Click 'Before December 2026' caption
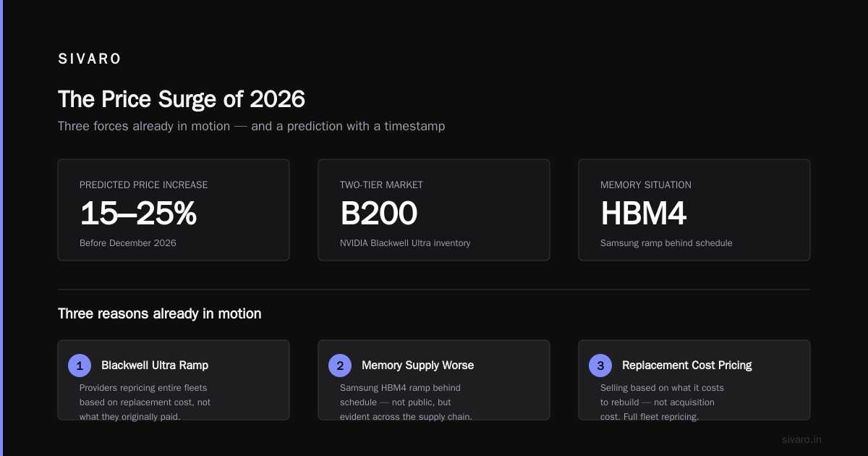The height and width of the screenshot is (456, 868). [128, 243]
